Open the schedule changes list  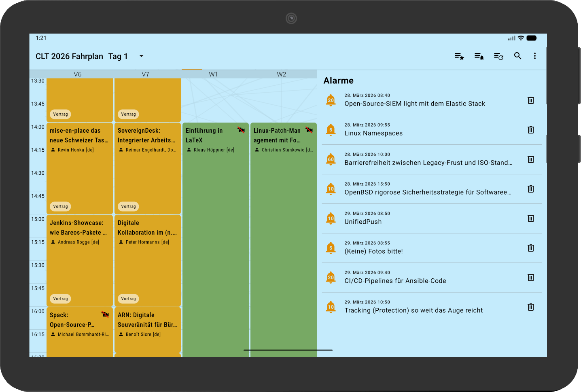pyautogui.click(x=498, y=56)
